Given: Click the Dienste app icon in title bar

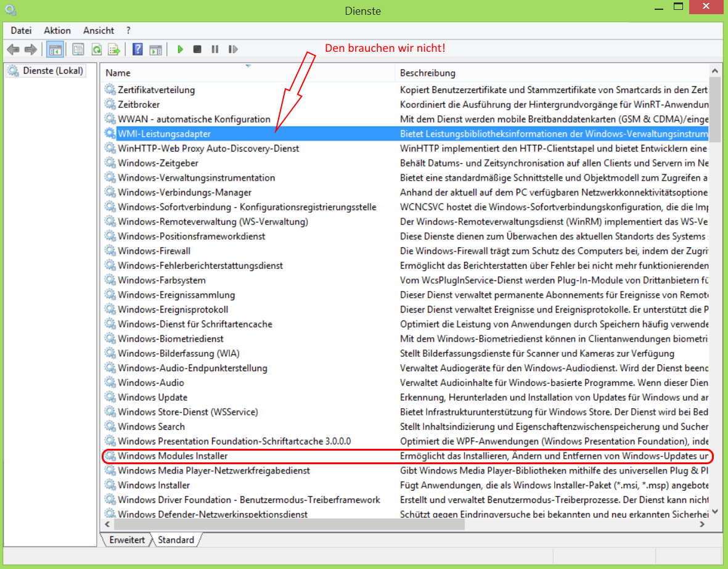Looking at the screenshot, I should click(10, 10).
